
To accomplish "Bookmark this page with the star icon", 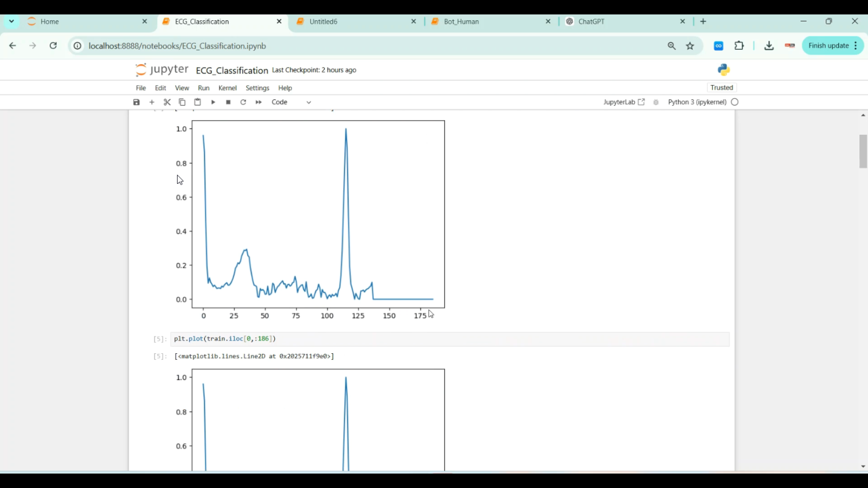I will coord(690,46).
